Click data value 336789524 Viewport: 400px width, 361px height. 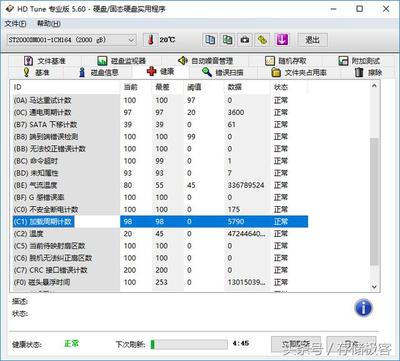coord(246,185)
